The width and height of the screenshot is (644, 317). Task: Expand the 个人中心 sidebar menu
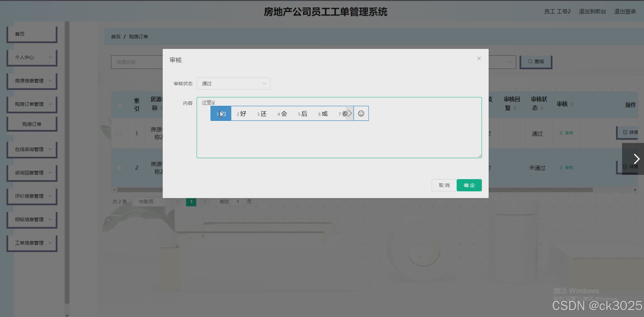pos(32,58)
